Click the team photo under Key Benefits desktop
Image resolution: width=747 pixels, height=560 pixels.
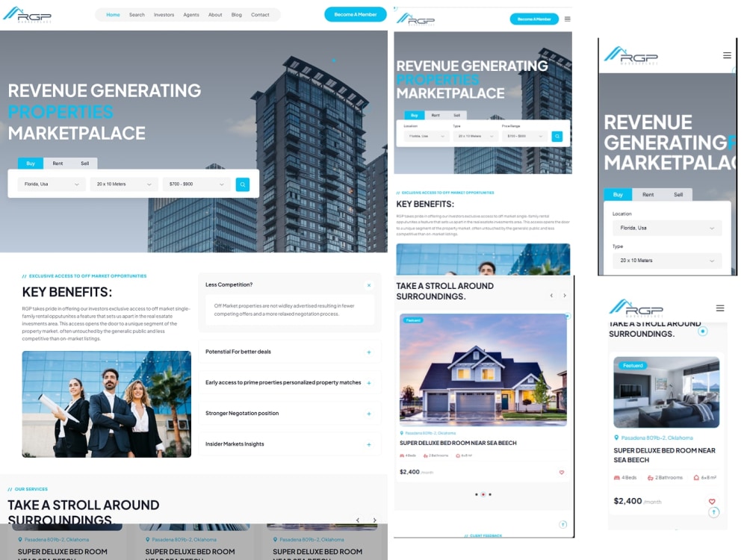(x=107, y=404)
